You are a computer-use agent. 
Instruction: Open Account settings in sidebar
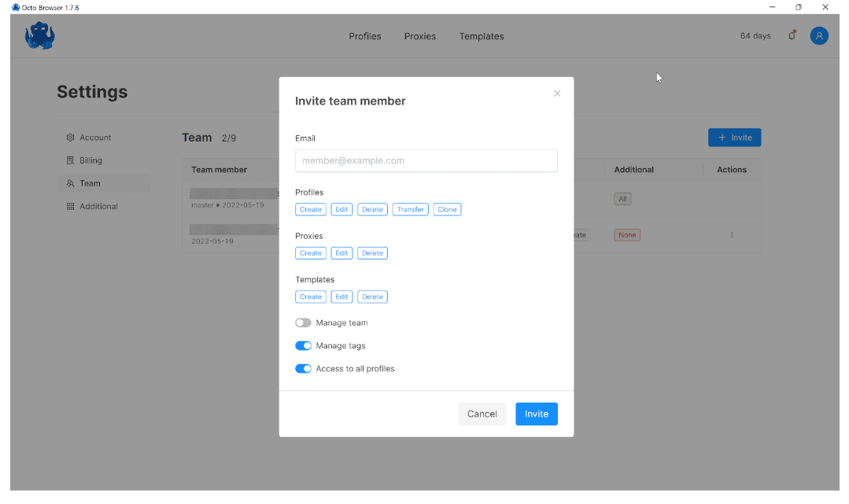pyautogui.click(x=95, y=138)
